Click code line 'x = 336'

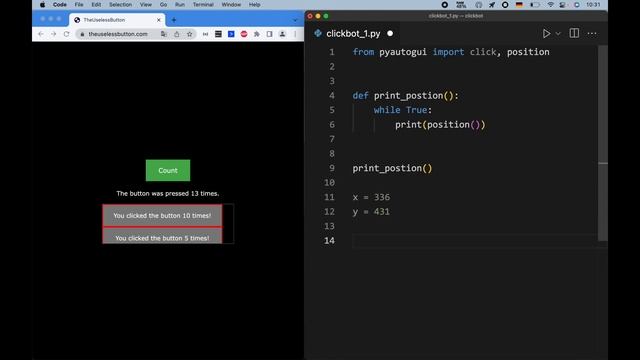coord(371,197)
